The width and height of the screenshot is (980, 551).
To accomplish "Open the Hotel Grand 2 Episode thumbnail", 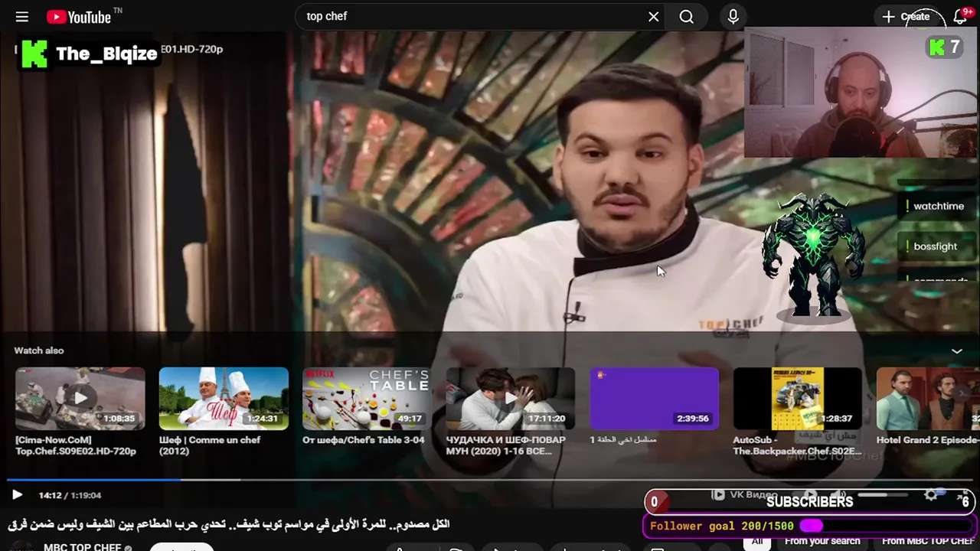I will click(x=928, y=399).
